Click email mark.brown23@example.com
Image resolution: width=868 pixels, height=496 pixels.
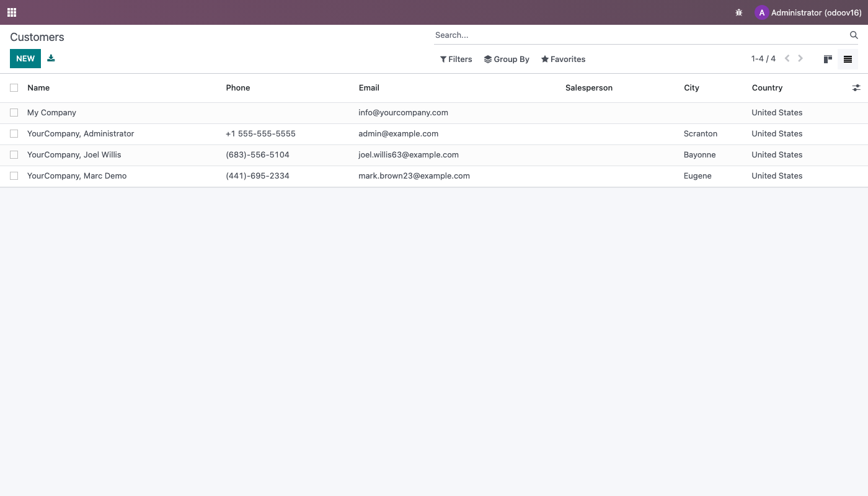[x=414, y=176]
